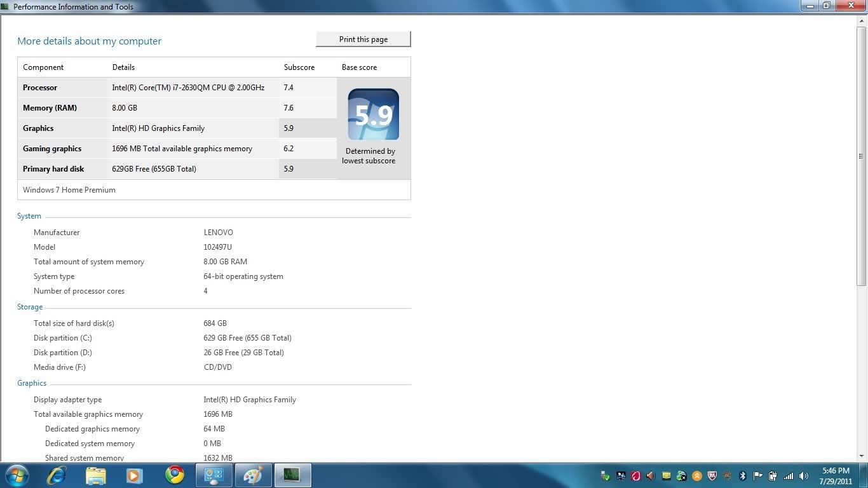868x488 pixels.
Task: Open the clock showing 5:46 PM
Action: pos(836,476)
